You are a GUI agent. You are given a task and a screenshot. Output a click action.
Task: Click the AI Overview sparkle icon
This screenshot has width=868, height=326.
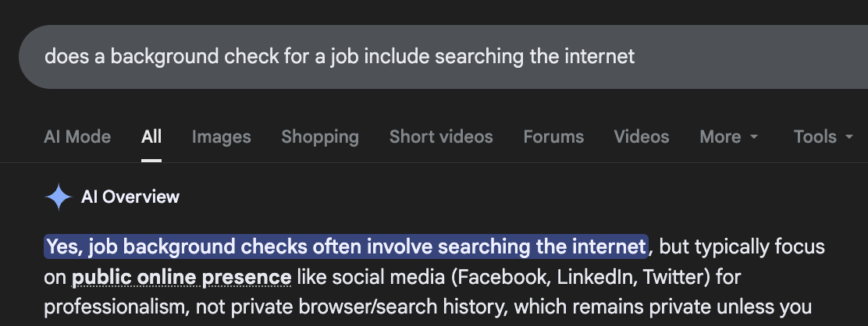(x=59, y=197)
